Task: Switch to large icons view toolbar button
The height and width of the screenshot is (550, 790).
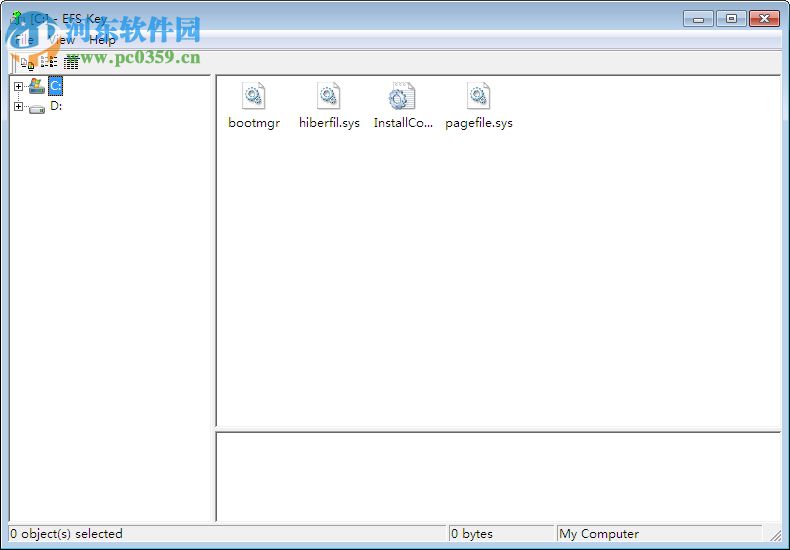Action: tap(27, 63)
